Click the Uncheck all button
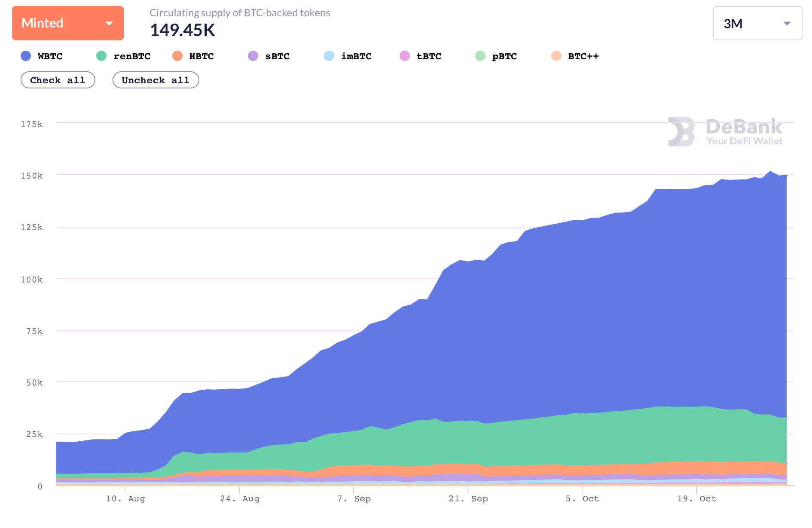 [156, 80]
